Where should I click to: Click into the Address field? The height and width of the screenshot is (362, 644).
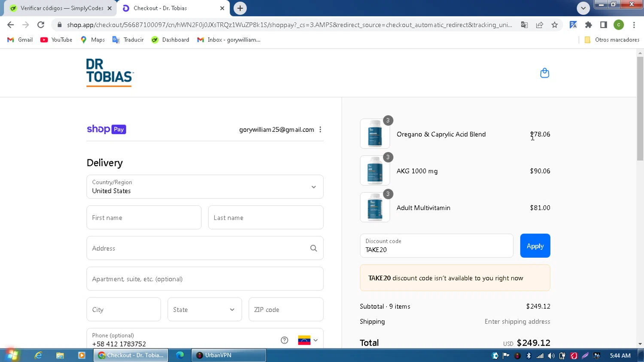205,248
